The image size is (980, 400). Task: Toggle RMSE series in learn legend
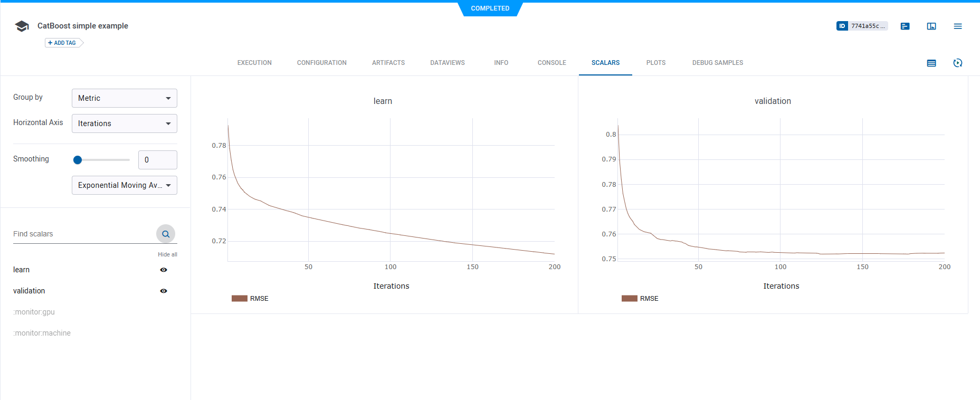point(250,299)
